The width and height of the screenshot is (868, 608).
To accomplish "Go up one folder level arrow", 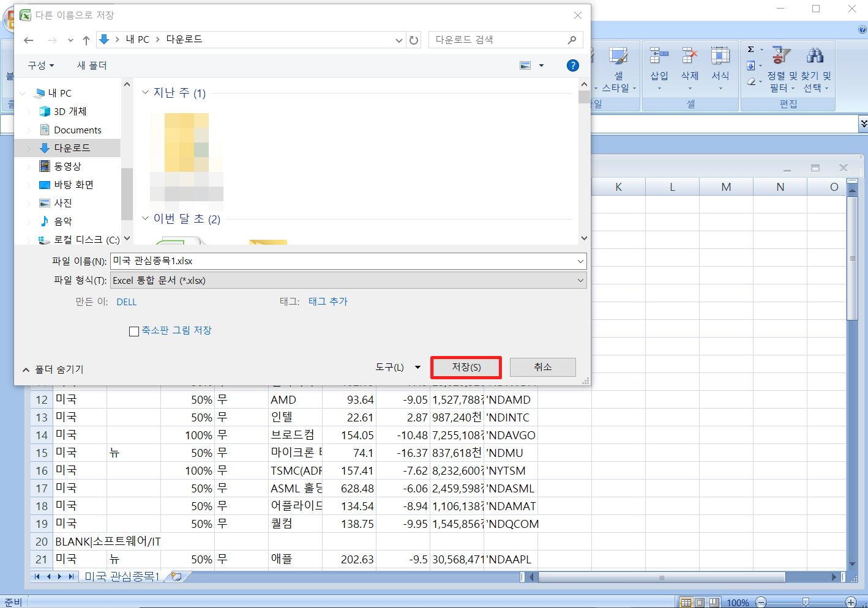I will click(x=86, y=40).
